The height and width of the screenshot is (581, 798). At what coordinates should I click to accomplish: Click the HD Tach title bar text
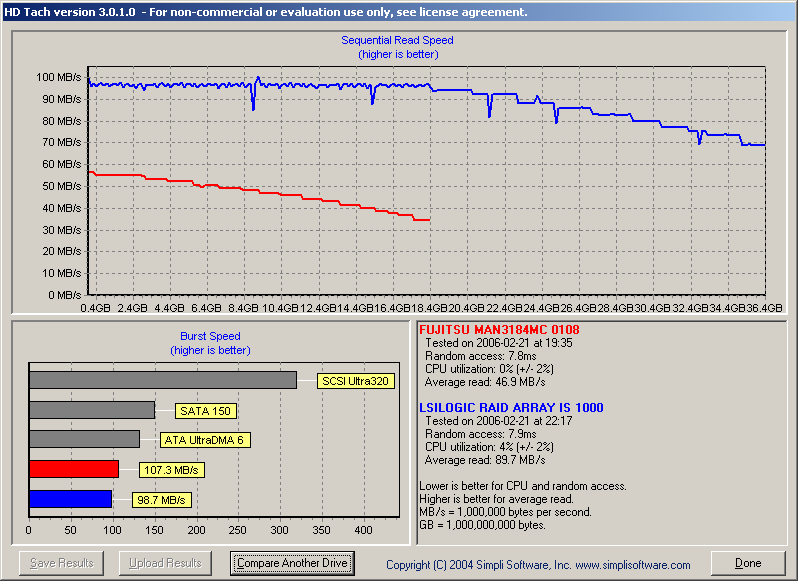[266, 12]
